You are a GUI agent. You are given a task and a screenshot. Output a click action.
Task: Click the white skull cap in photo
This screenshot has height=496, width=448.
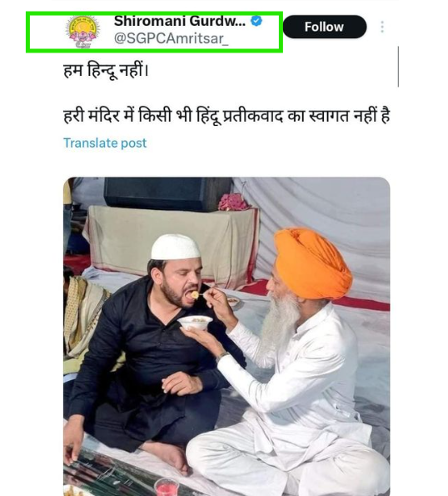click(176, 247)
